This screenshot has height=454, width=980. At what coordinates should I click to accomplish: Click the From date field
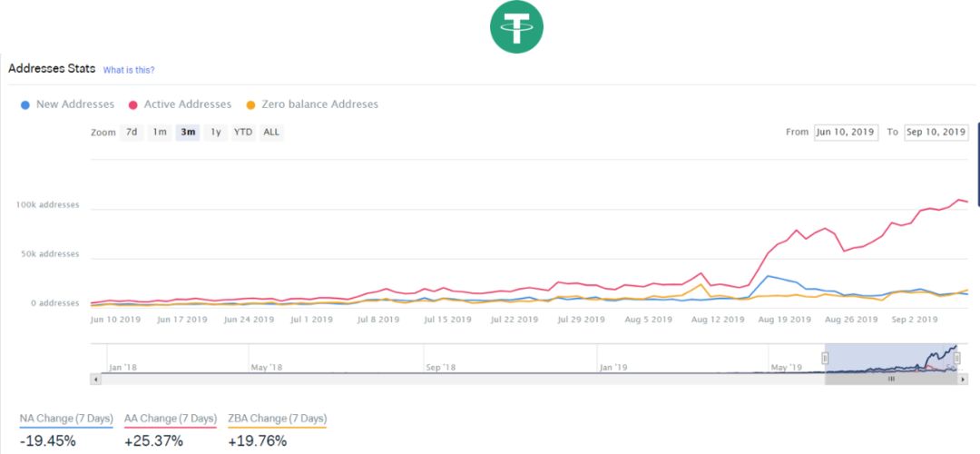point(847,133)
